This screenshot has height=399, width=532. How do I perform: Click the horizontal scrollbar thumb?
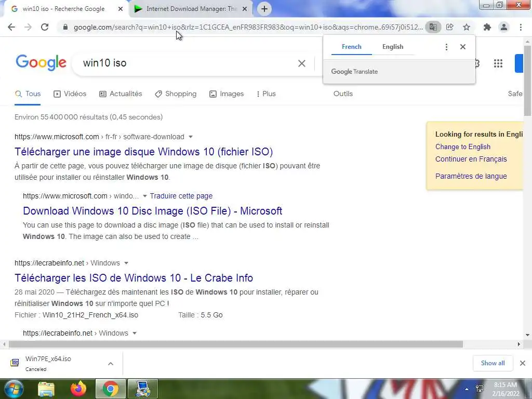(235, 345)
